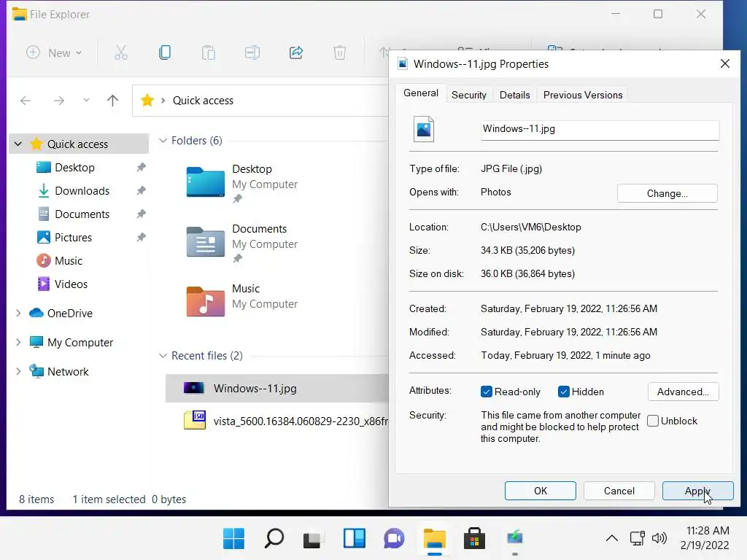Switch to the Previous Versions tab
This screenshot has height=560, width=747.
[x=583, y=96]
